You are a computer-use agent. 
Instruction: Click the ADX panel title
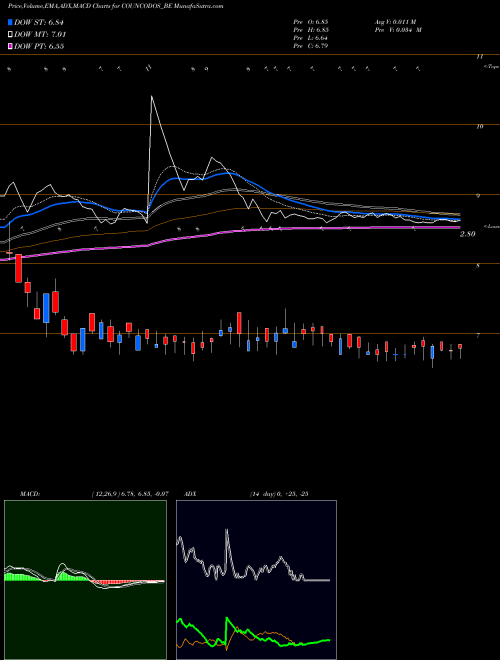tap(189, 494)
